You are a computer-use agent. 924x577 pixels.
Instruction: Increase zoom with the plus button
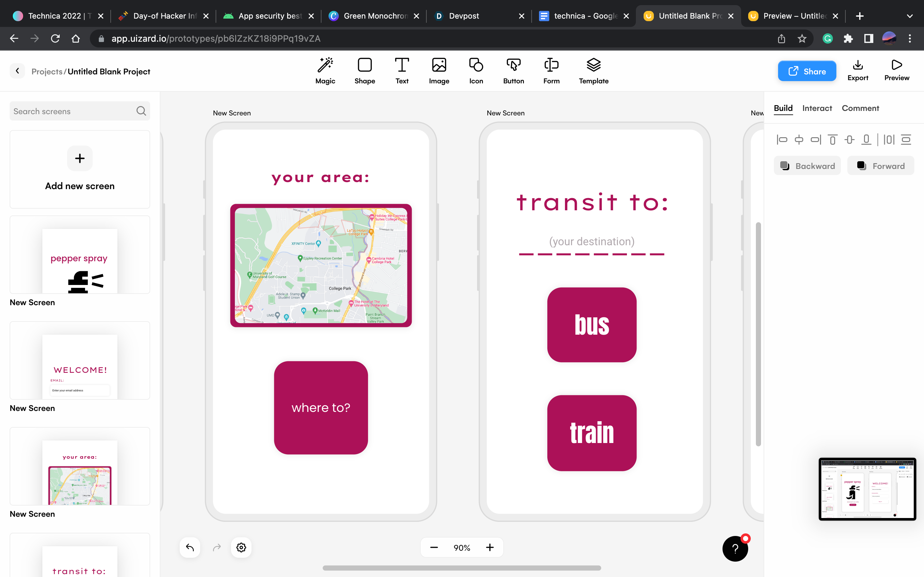tap(490, 547)
